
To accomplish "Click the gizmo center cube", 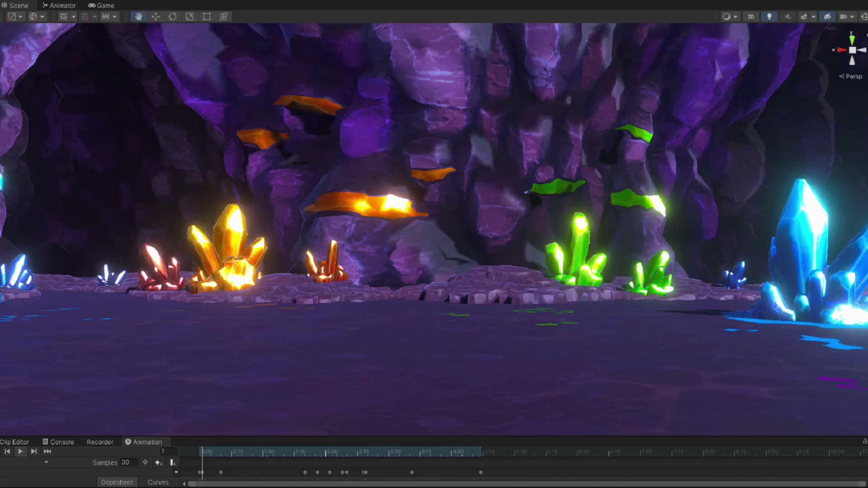I will coord(852,50).
